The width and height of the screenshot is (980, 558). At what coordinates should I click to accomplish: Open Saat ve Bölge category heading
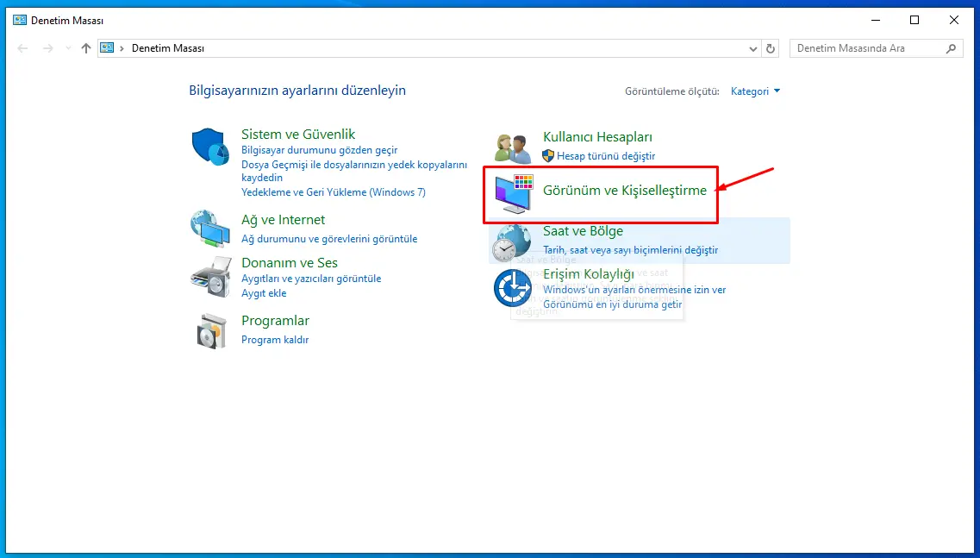584,231
